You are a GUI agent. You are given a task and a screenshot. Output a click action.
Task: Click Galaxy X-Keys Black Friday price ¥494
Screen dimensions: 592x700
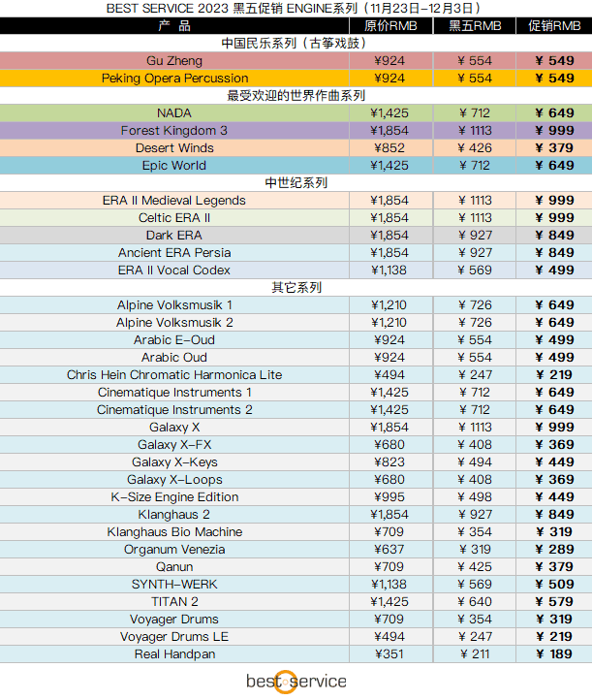[x=475, y=462]
